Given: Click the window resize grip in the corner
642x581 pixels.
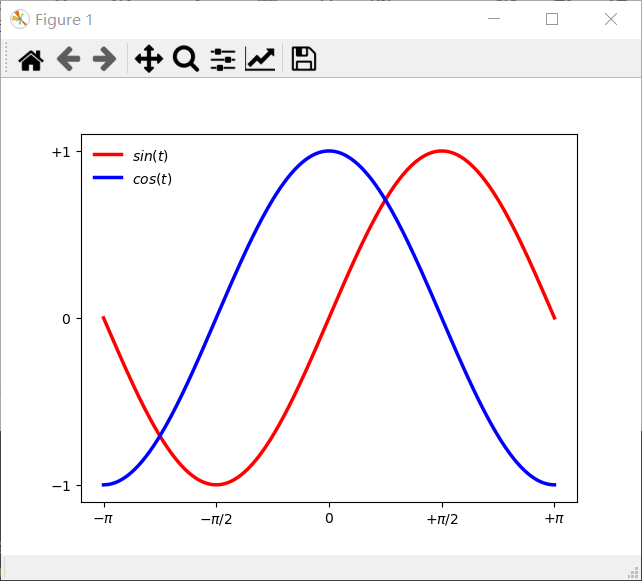Looking at the screenshot, I should (633, 572).
